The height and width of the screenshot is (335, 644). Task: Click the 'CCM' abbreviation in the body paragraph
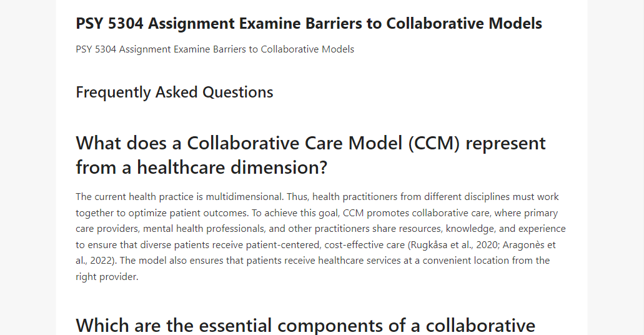[353, 213]
